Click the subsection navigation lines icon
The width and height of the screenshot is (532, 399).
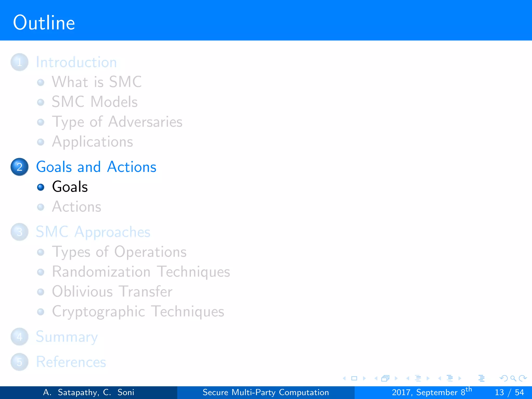[x=418, y=378]
